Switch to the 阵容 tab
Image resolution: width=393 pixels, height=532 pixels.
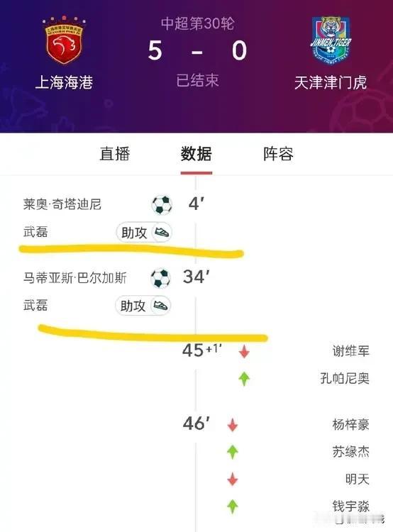pos(278,154)
